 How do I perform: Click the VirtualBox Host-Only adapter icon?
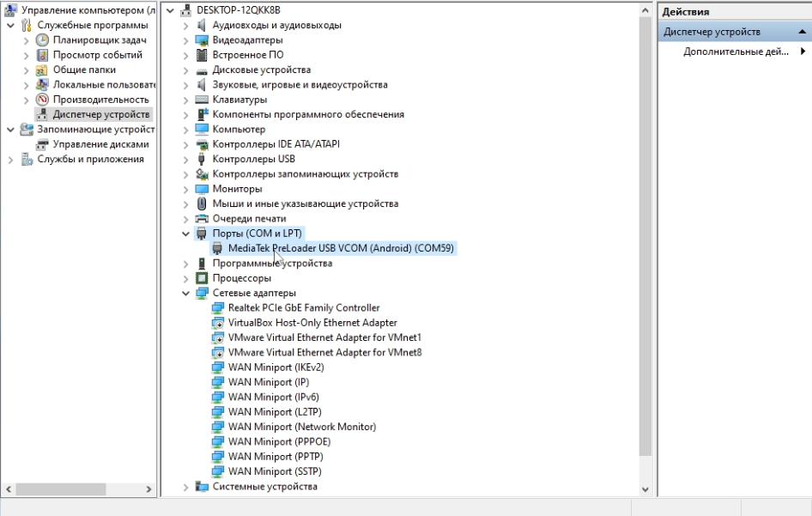[217, 323]
